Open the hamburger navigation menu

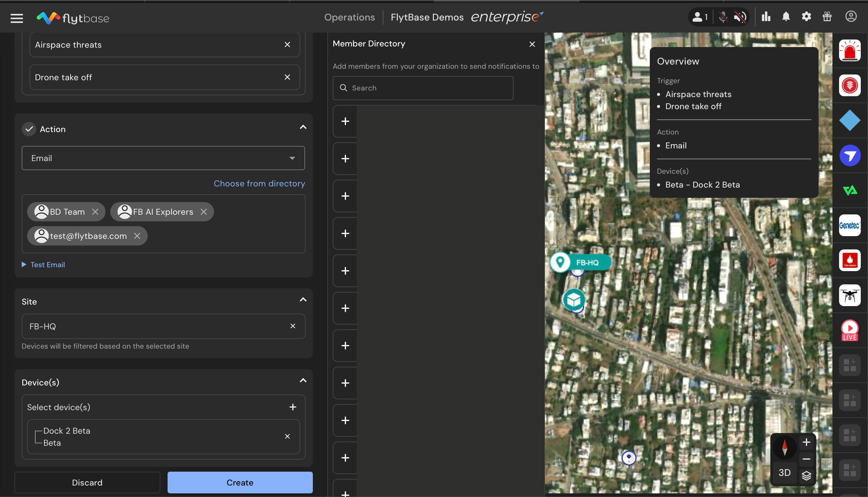17,18
